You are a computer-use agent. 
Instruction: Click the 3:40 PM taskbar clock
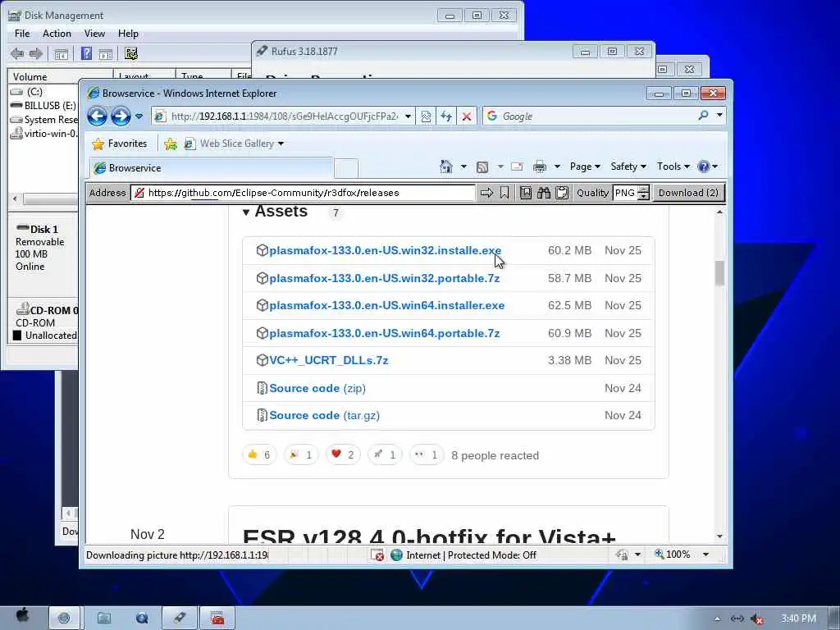click(798, 619)
